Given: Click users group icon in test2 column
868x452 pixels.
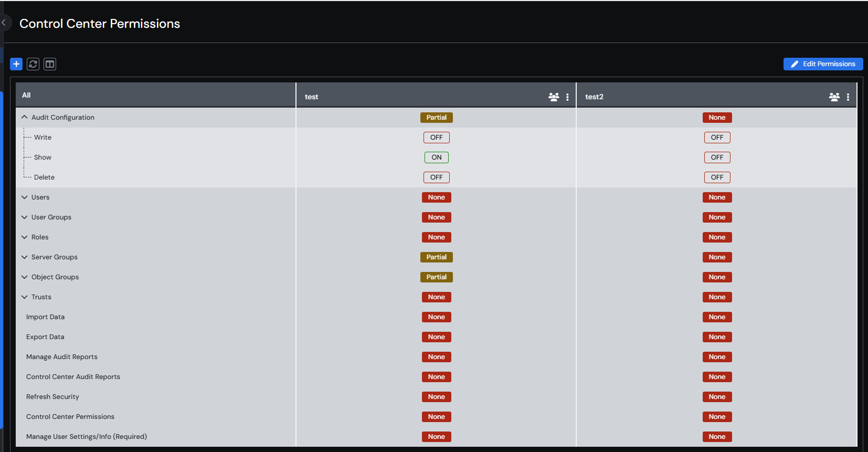Looking at the screenshot, I should (834, 97).
